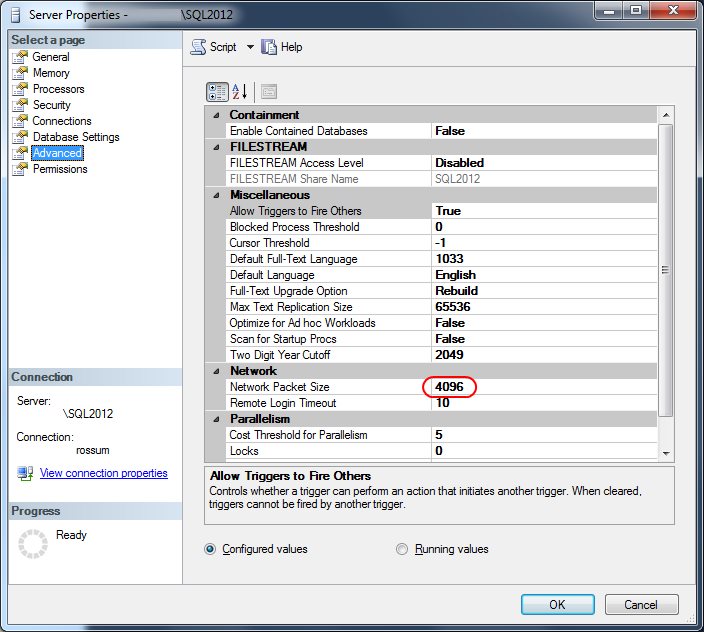This screenshot has height=632, width=704.
Task: Open the Database Settings page
Action: (x=76, y=137)
